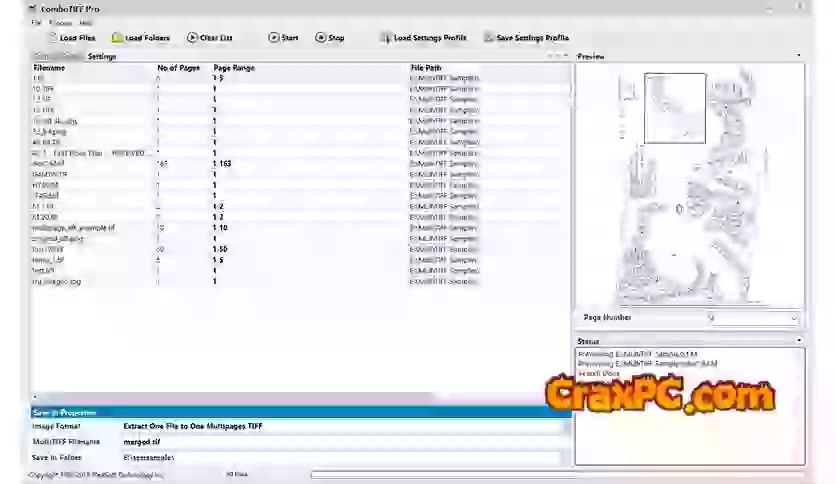
Task: Select the row with page range '1-10'
Action: click(x=301, y=228)
